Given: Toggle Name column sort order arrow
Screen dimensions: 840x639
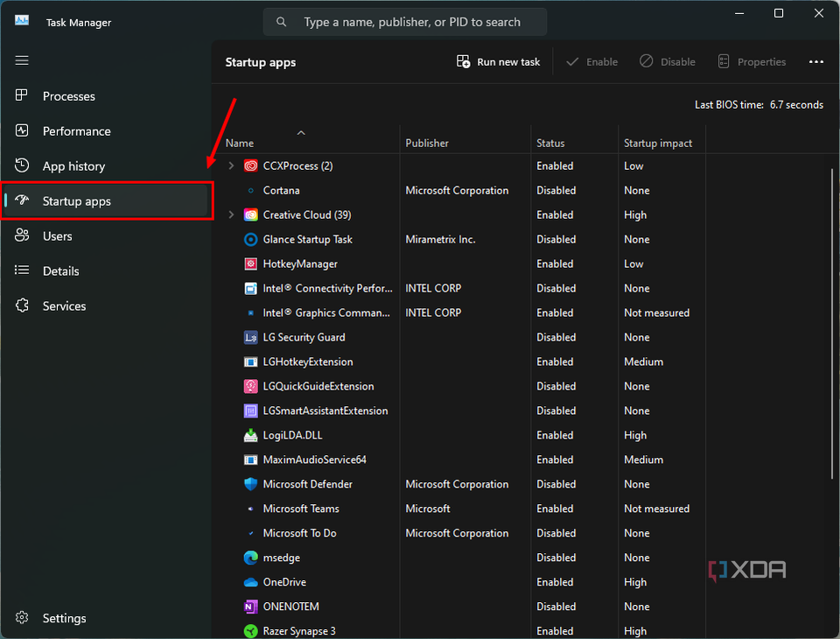Looking at the screenshot, I should point(301,133).
